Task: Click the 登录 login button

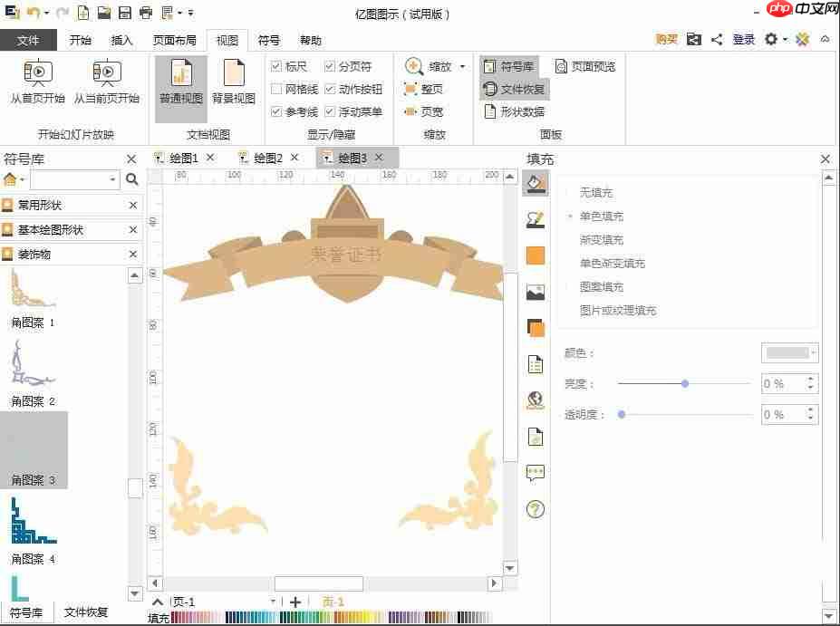Action: coord(744,40)
